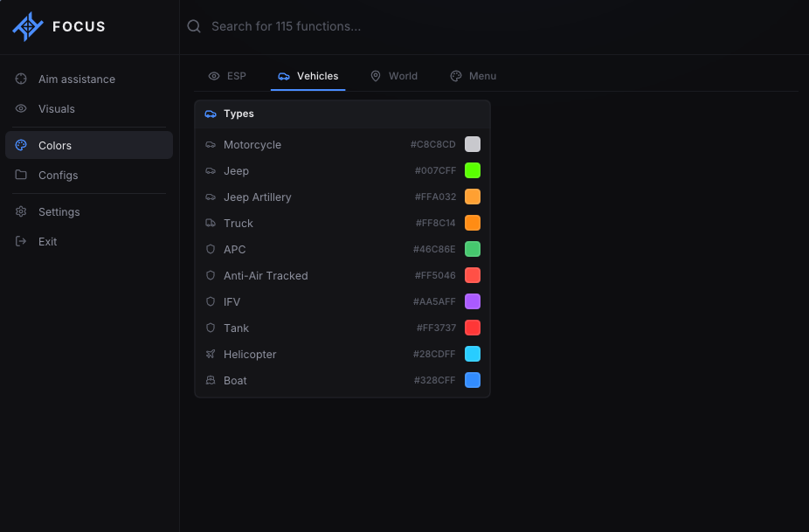Click the Motorcycle gray color swatch
Viewport: 809px width, 532px height.
tap(473, 144)
